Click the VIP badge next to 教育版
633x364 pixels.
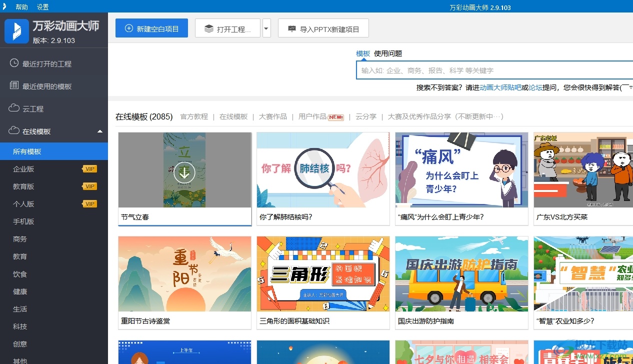pyautogui.click(x=89, y=186)
